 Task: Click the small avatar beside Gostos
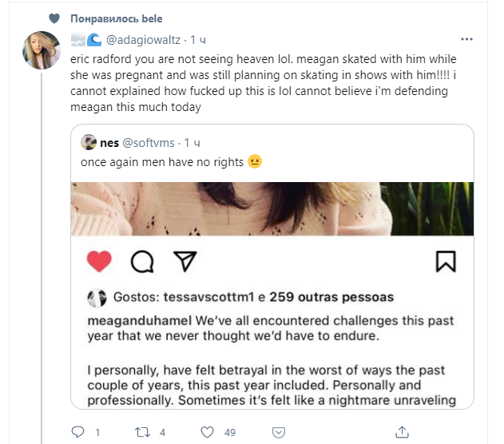pos(97,298)
